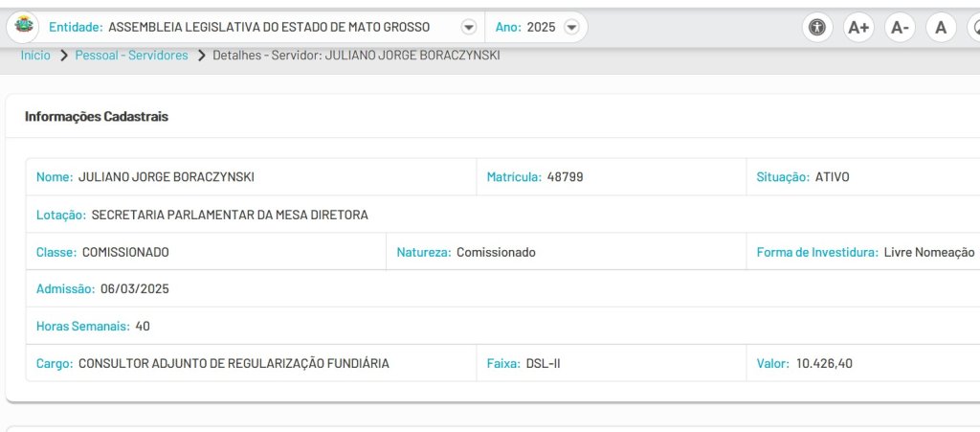Click the Valor 10.426,40 amount
Screen dimensions: 980x432
[x=824, y=363]
